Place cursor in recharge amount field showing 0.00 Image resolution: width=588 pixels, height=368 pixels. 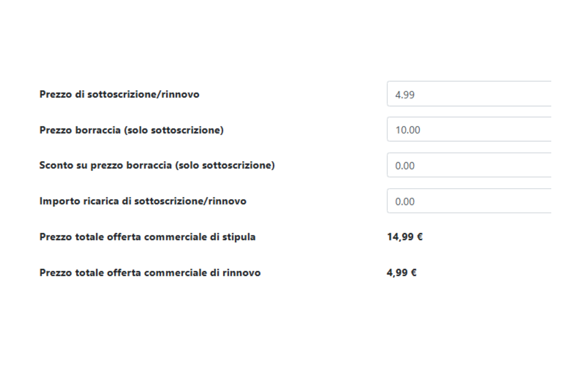tap(469, 201)
